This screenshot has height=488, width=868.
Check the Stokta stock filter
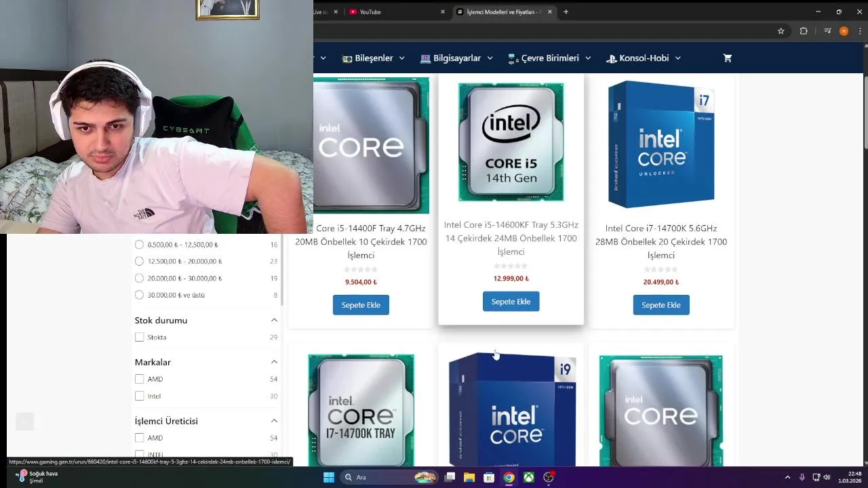click(x=139, y=337)
